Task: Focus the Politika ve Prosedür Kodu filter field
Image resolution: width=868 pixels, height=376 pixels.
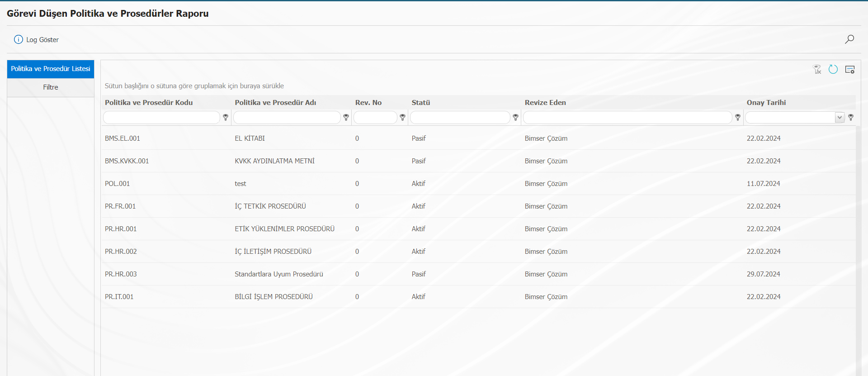Action: point(161,118)
